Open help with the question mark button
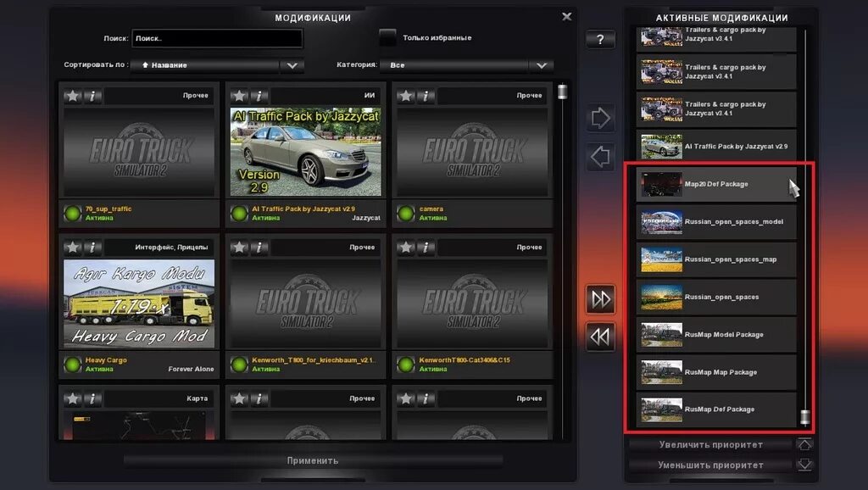Viewport: 868px width, 490px height. click(x=601, y=39)
